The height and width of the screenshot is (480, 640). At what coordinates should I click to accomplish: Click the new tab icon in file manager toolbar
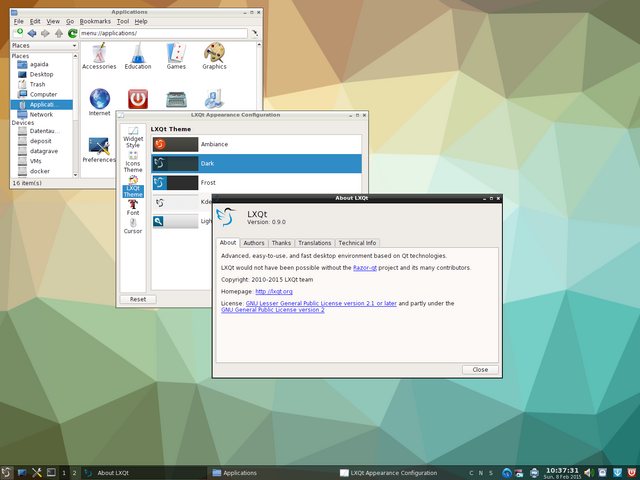18,33
